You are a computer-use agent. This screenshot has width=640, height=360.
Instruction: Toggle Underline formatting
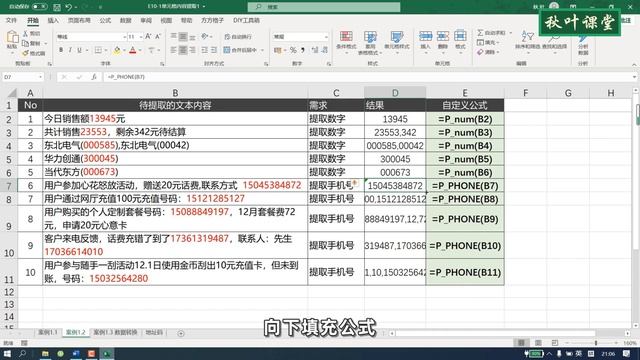[80, 50]
